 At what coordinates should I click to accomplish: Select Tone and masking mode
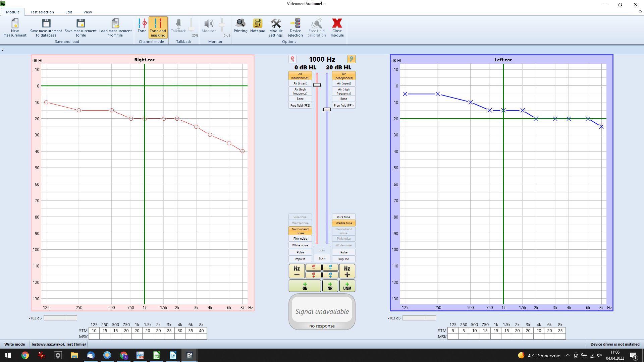coord(158,27)
